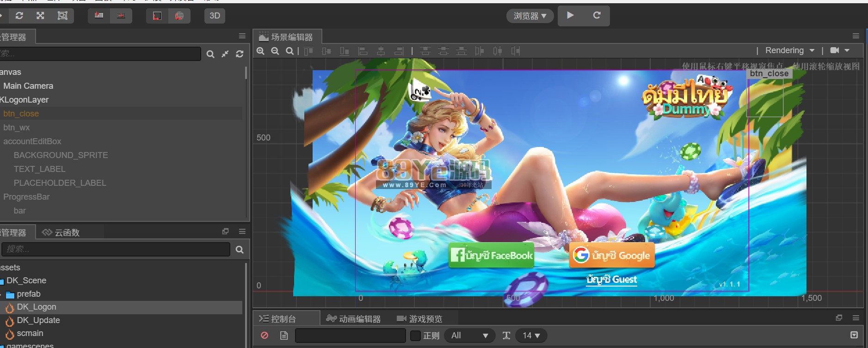Select the btn_close node
The height and width of the screenshot is (348, 868).
click(21, 114)
